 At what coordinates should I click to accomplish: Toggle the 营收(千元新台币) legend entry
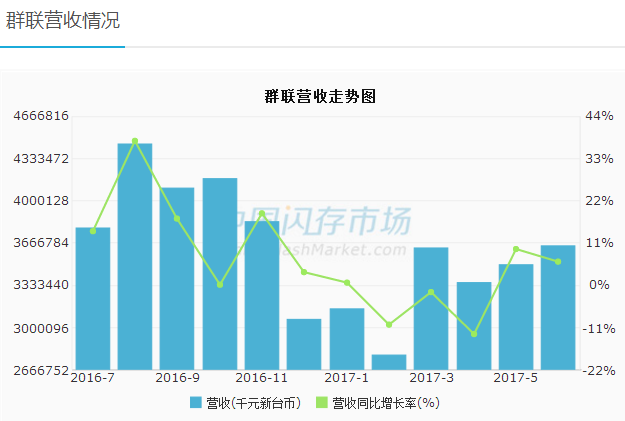(x=246, y=403)
